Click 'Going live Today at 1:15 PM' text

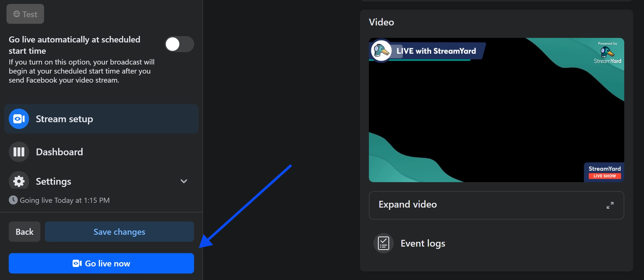click(65, 200)
